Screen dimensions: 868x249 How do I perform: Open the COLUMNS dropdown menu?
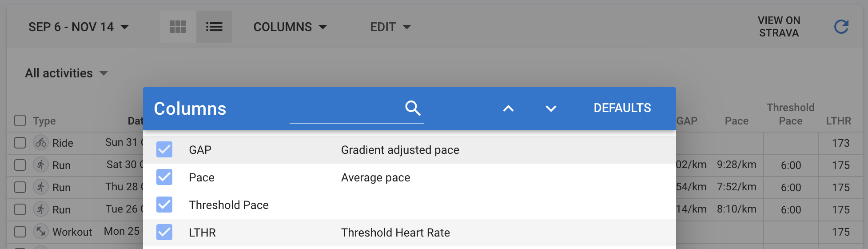[290, 27]
